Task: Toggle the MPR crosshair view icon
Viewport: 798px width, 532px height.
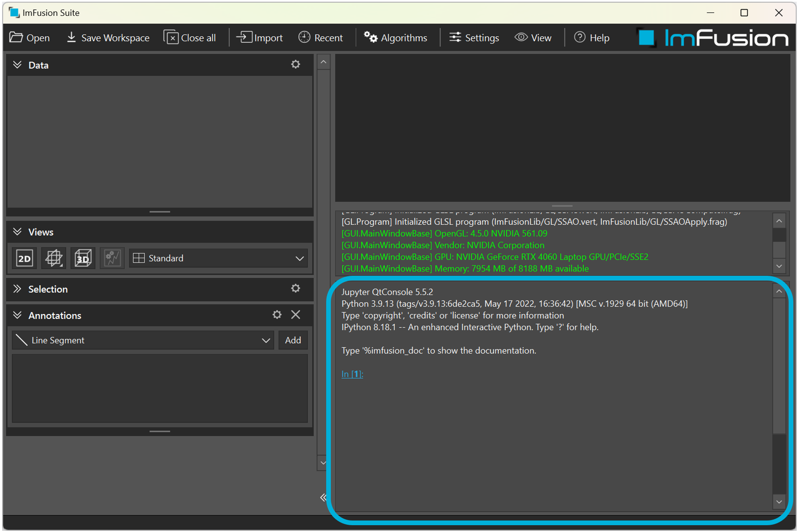Action: pyautogui.click(x=54, y=258)
